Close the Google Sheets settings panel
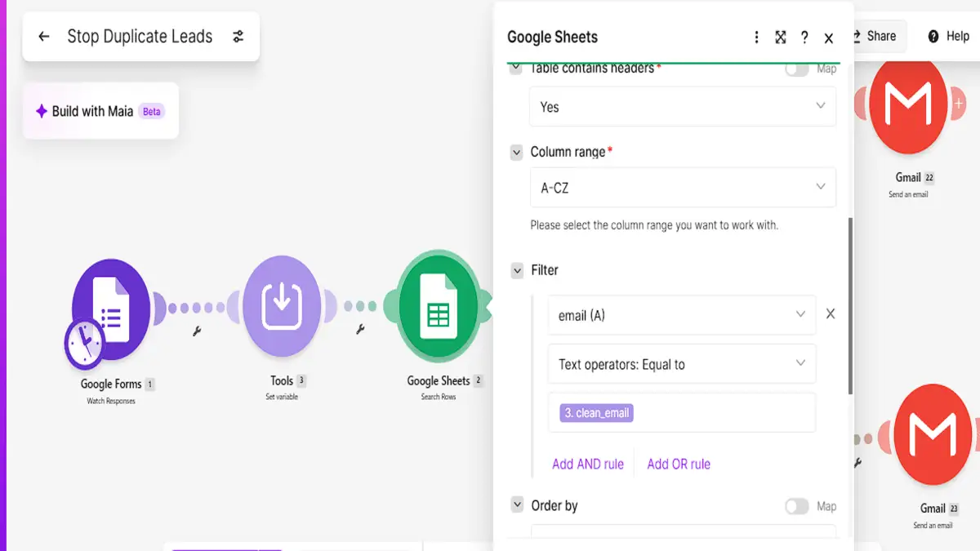Screen dimensions: 980x551 829,38
